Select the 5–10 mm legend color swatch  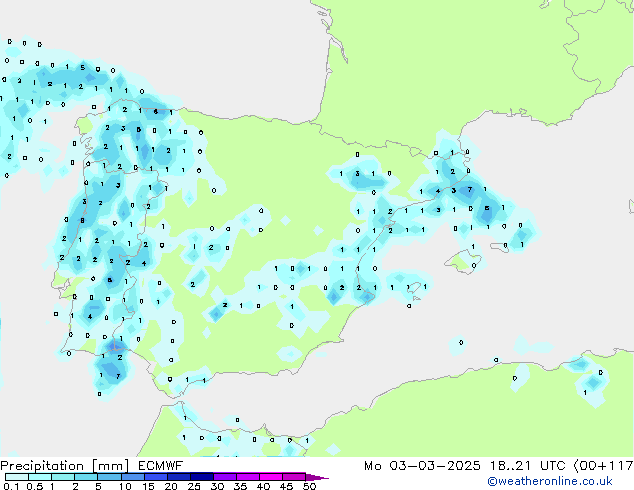(109, 477)
